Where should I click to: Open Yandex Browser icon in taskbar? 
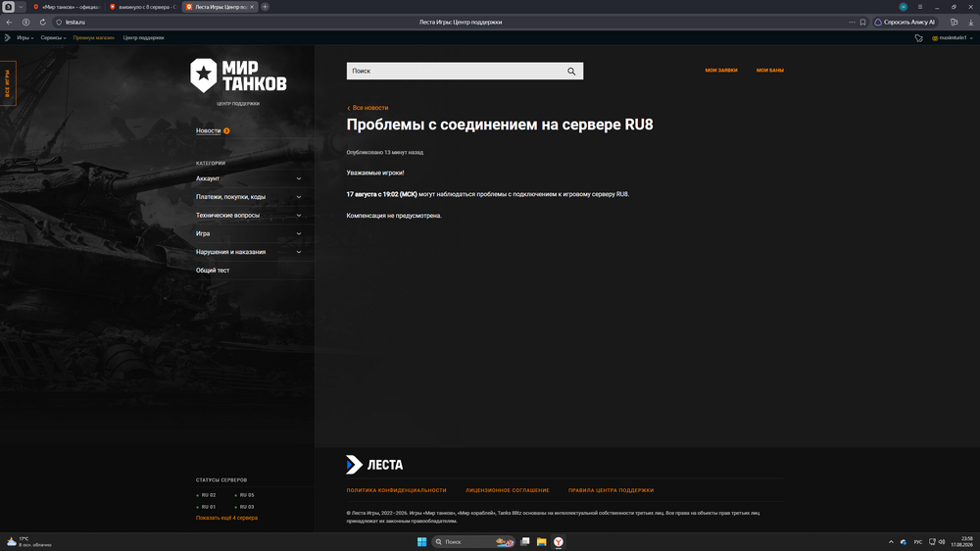[559, 541]
